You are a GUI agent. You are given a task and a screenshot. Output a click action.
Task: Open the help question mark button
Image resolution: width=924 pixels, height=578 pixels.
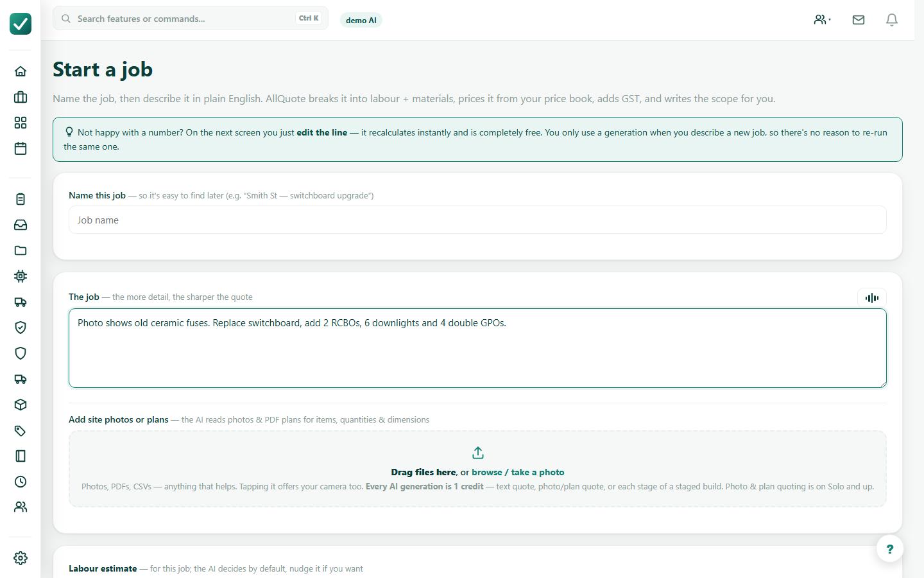(x=890, y=549)
